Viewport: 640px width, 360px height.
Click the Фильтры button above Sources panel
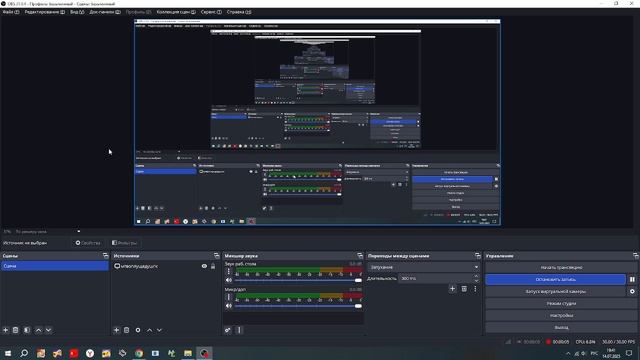pyautogui.click(x=124, y=243)
